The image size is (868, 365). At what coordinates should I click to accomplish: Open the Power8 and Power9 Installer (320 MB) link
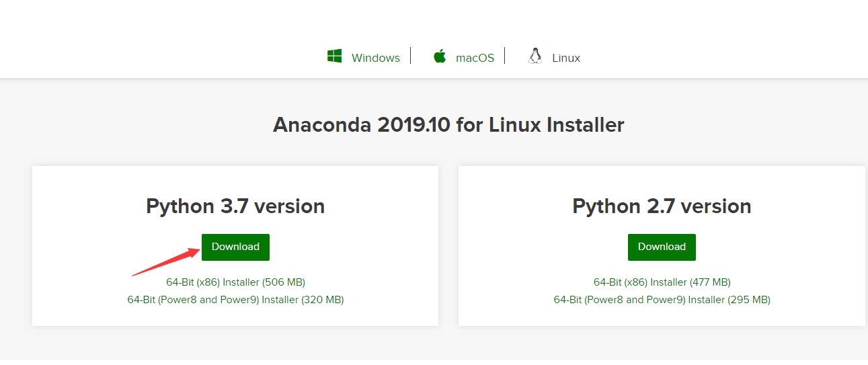pyautogui.click(x=235, y=300)
